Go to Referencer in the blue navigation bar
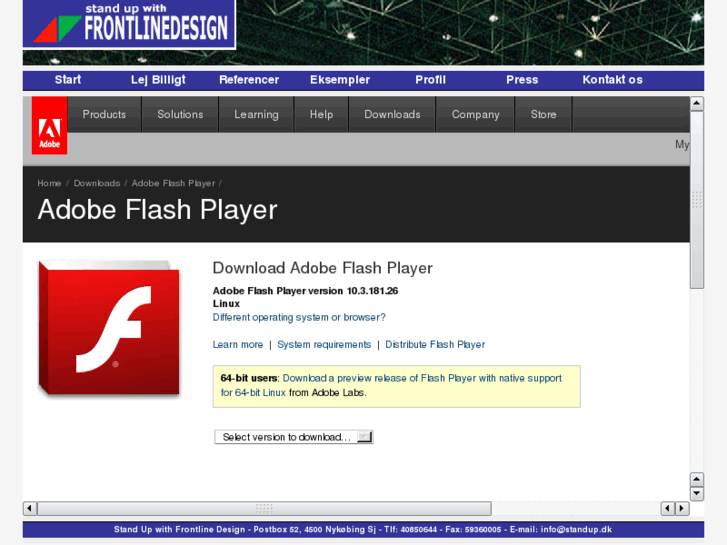This screenshot has height=545, width=727. click(249, 80)
